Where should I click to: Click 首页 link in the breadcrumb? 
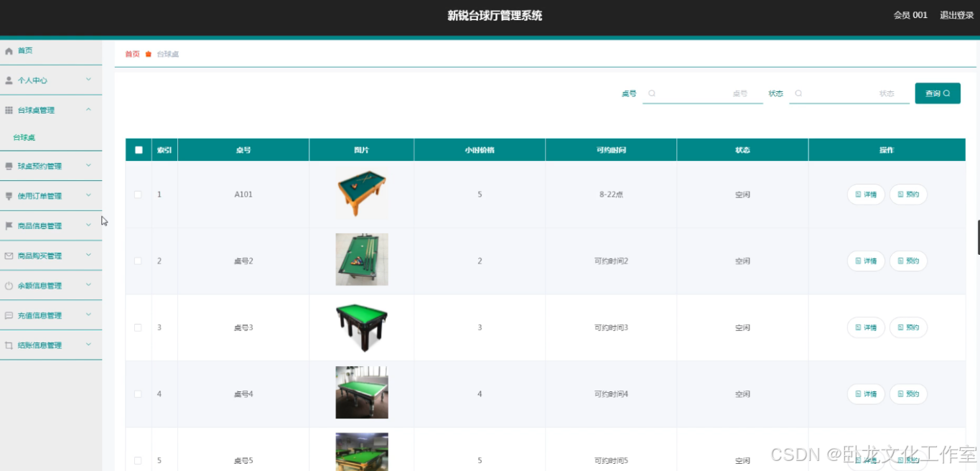(x=132, y=54)
